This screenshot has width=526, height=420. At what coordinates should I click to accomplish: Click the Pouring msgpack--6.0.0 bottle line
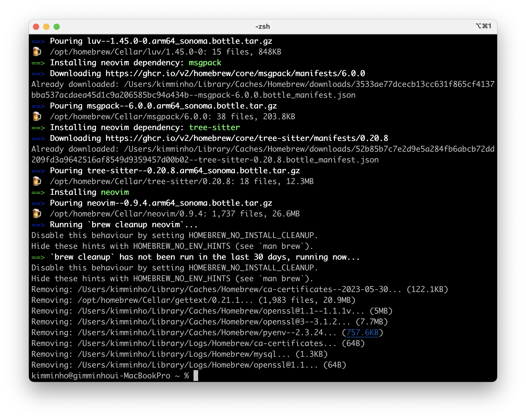[154, 106]
